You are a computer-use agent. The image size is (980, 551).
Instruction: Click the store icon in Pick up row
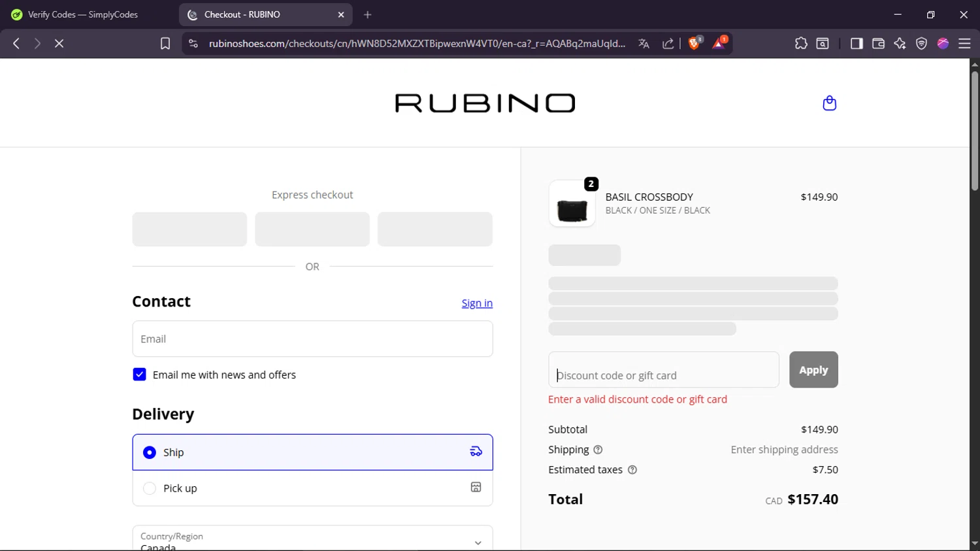(x=476, y=487)
